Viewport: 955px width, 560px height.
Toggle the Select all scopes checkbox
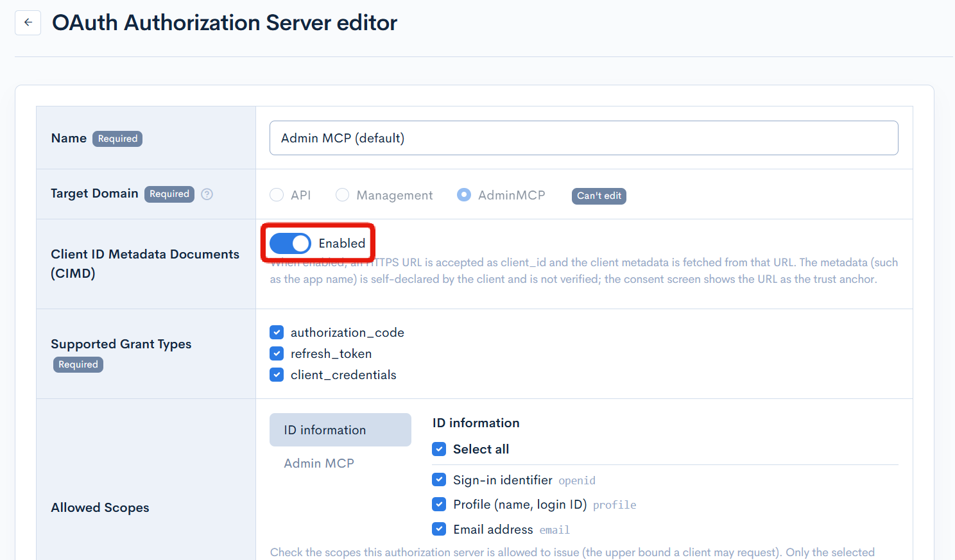(439, 449)
